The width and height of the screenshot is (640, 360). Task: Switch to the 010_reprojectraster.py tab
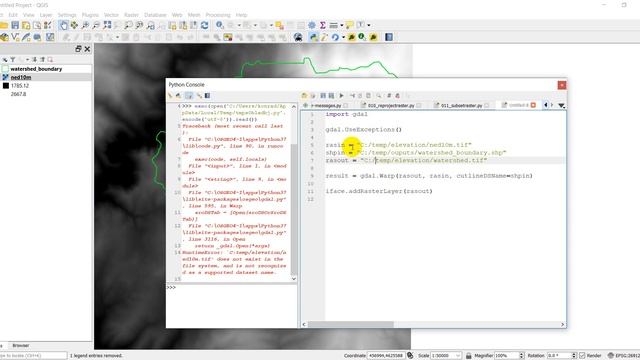391,105
